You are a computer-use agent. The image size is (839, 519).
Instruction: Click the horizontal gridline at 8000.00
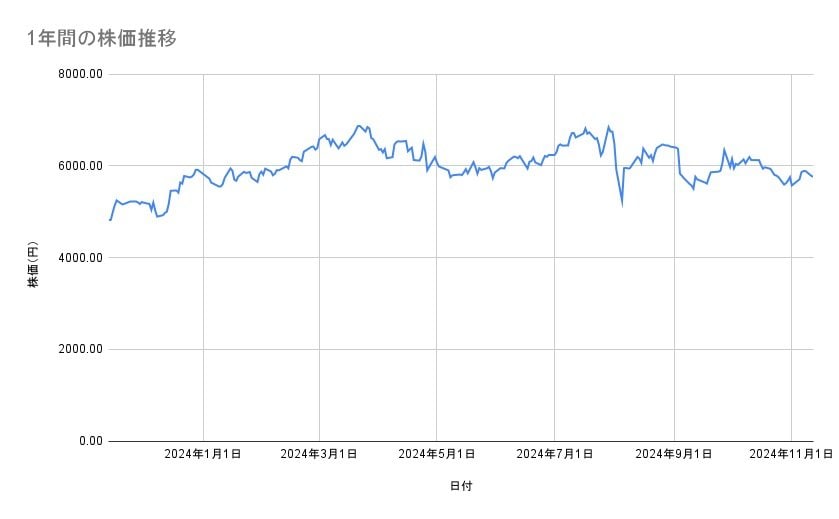(460, 74)
